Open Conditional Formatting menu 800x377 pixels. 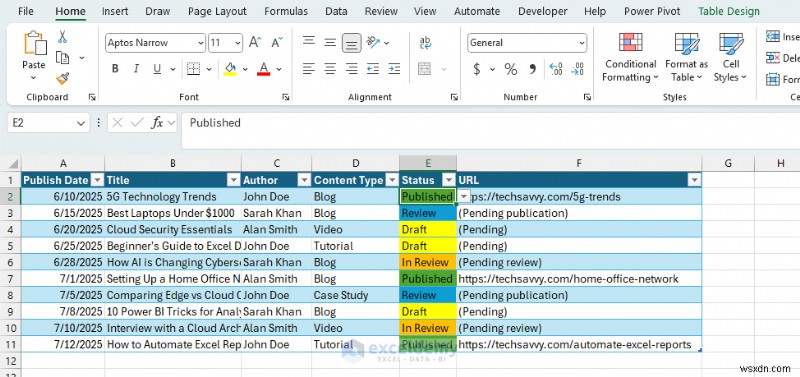[631, 58]
